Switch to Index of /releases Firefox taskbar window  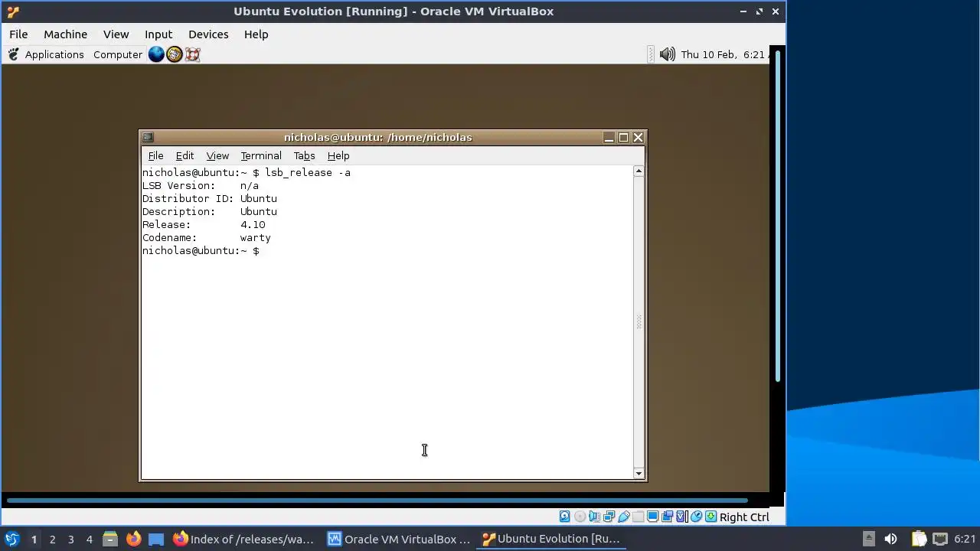(243, 539)
